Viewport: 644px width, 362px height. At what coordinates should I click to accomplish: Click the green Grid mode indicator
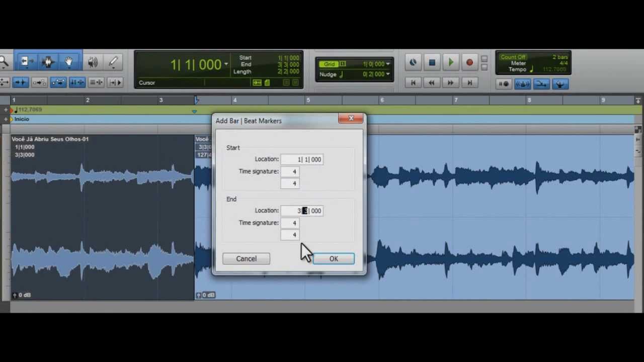pos(330,64)
